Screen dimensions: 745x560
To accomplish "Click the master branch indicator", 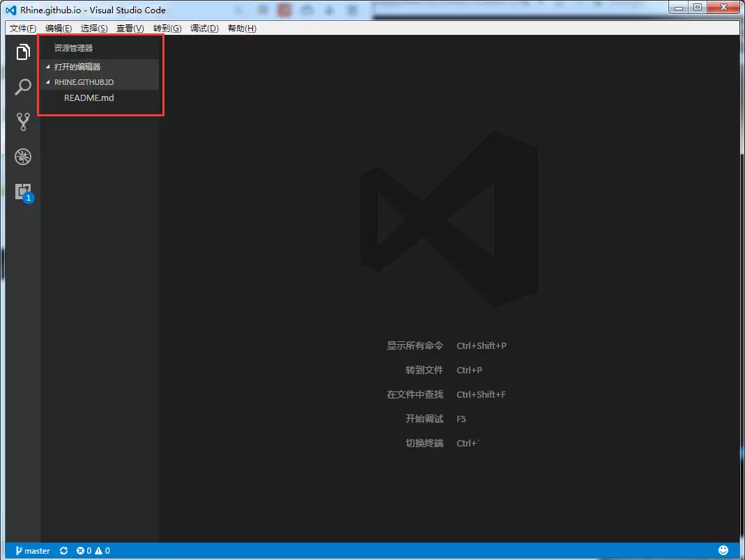I will click(33, 551).
